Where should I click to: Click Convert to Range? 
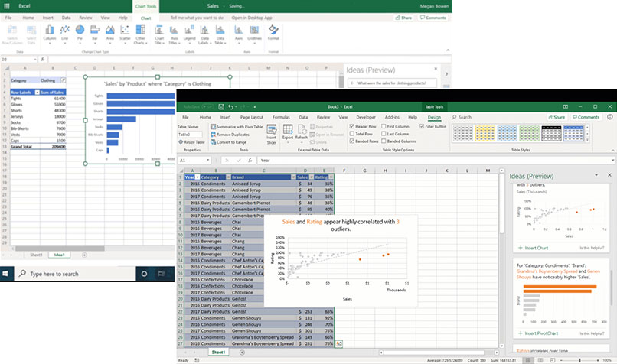tap(229, 142)
